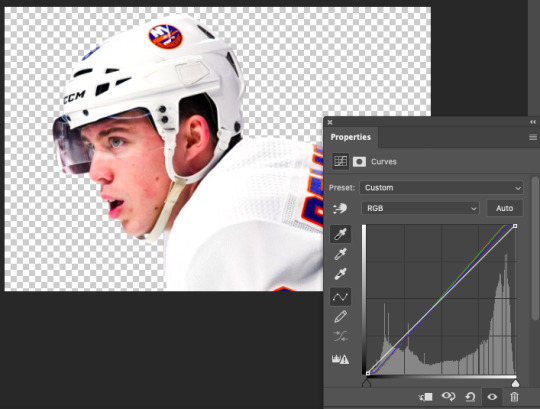Image resolution: width=540 pixels, height=409 pixels.
Task: Open the RGB channel dropdown
Action: 420,208
